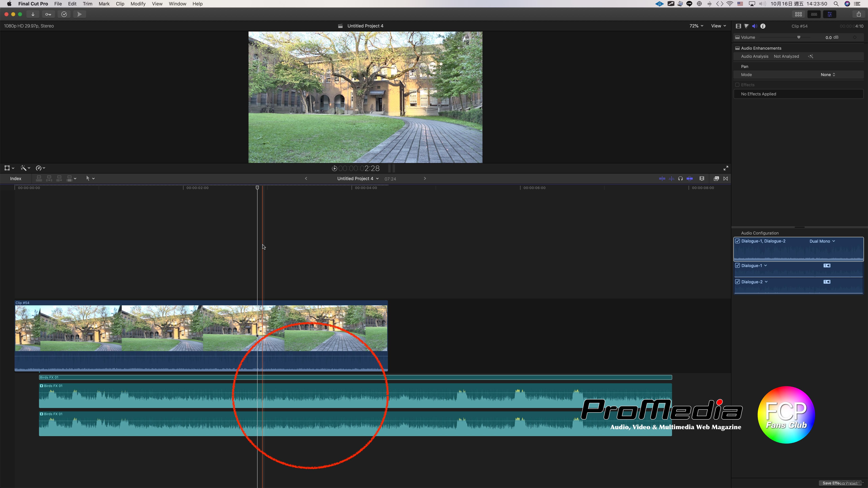Enable the Effects checkbox in inspector
868x488 pixels.
point(737,85)
